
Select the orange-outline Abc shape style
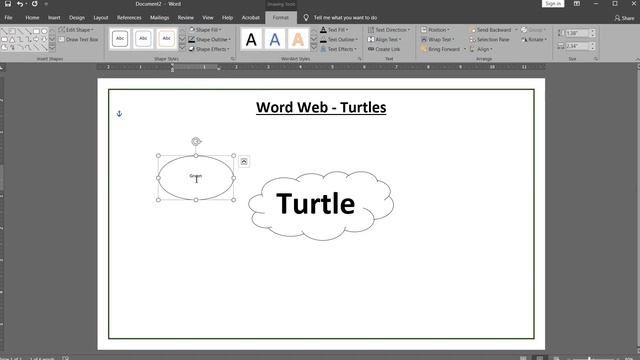167,38
